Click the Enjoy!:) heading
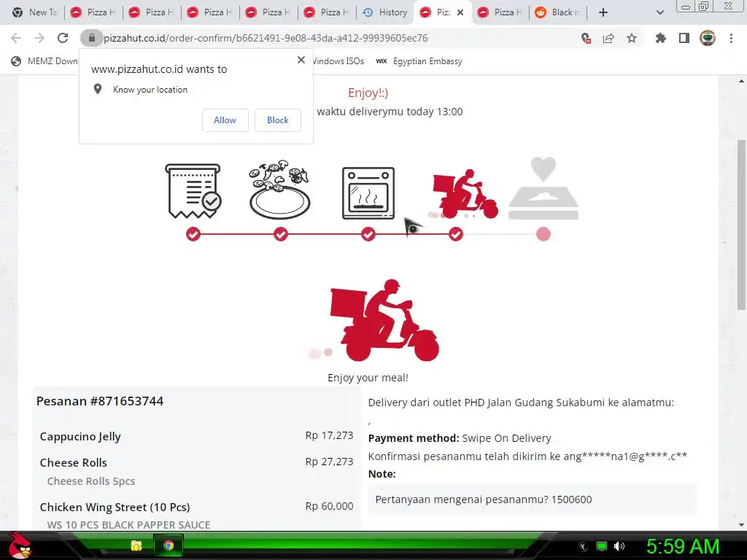Screen dimensions: 747x560 point(368,93)
